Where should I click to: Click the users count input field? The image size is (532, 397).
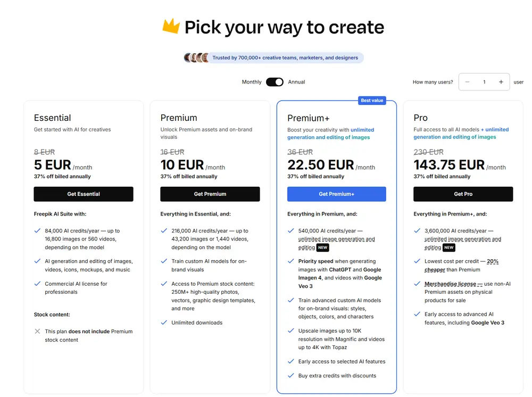(x=484, y=82)
